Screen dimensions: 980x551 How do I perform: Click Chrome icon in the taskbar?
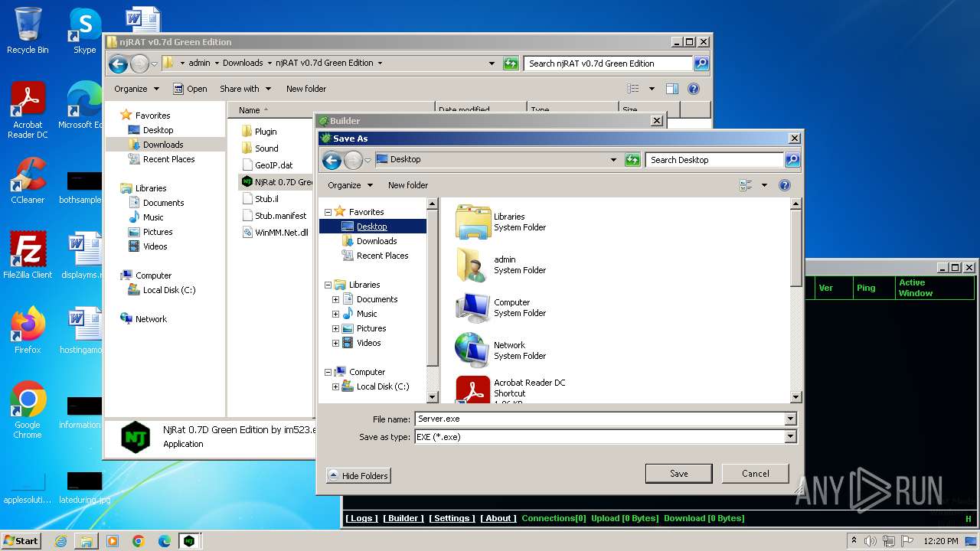(x=138, y=541)
